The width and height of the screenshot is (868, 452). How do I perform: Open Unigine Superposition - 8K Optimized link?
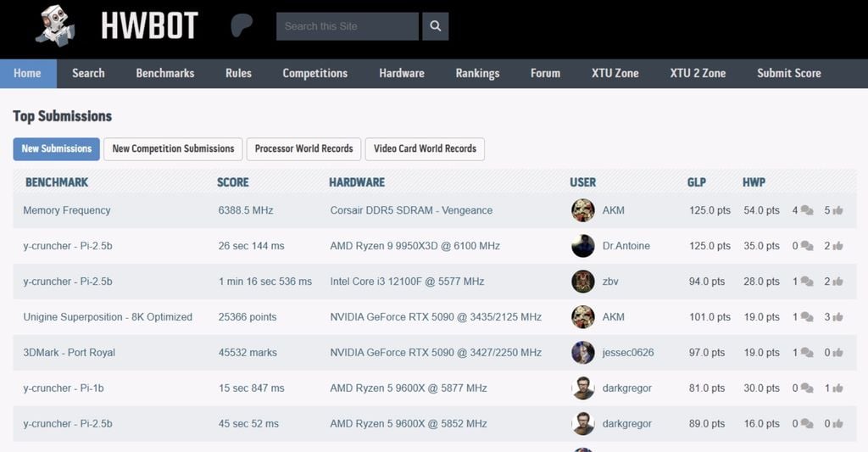point(108,317)
